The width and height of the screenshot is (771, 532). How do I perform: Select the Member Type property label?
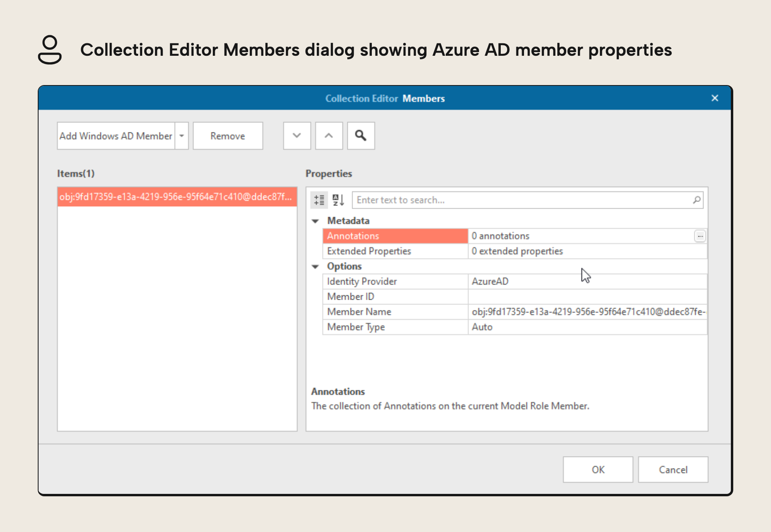pos(395,327)
